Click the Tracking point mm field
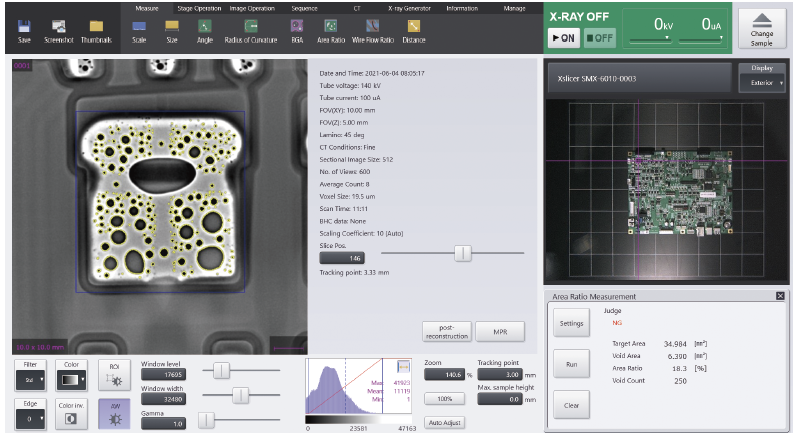This screenshot has width=793, height=440. (x=500, y=375)
